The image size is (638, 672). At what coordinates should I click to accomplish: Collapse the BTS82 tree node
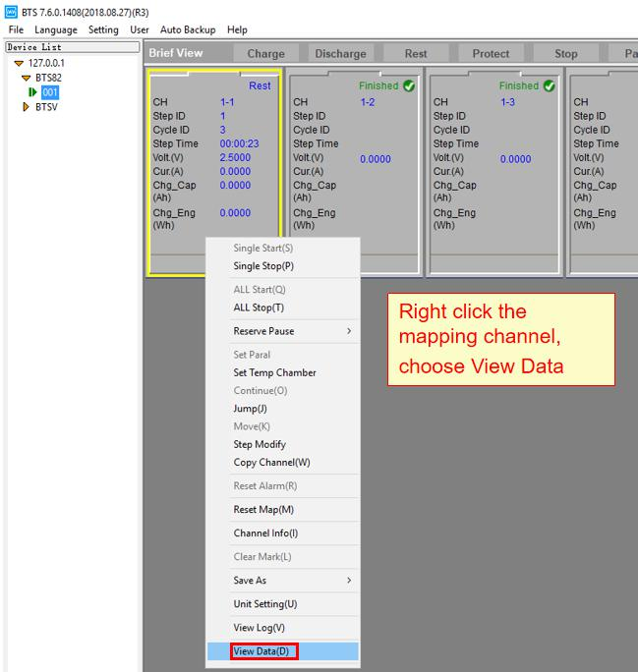tap(27, 78)
